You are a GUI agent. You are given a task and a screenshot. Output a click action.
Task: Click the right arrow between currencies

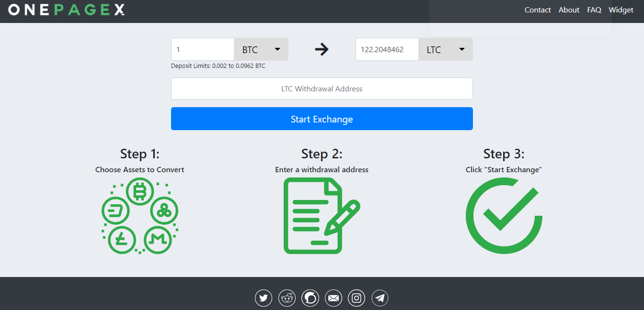(x=322, y=49)
